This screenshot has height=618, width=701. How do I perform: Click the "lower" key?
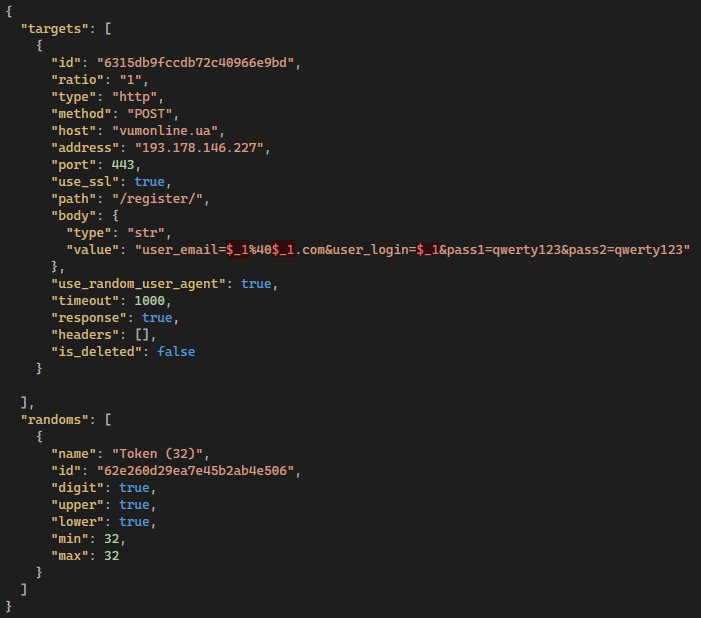(77, 521)
